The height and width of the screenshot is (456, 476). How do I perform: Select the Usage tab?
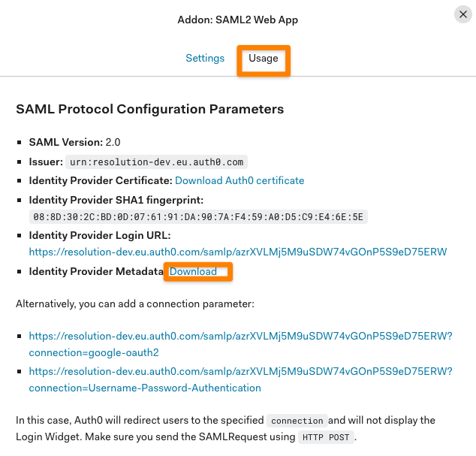coord(264,58)
